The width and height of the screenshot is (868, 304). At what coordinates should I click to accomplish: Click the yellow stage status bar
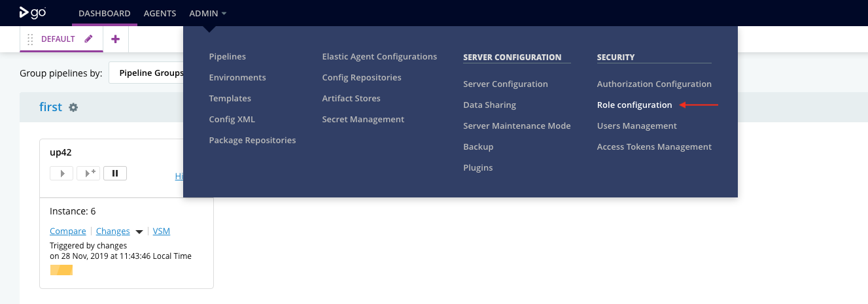[x=61, y=270]
